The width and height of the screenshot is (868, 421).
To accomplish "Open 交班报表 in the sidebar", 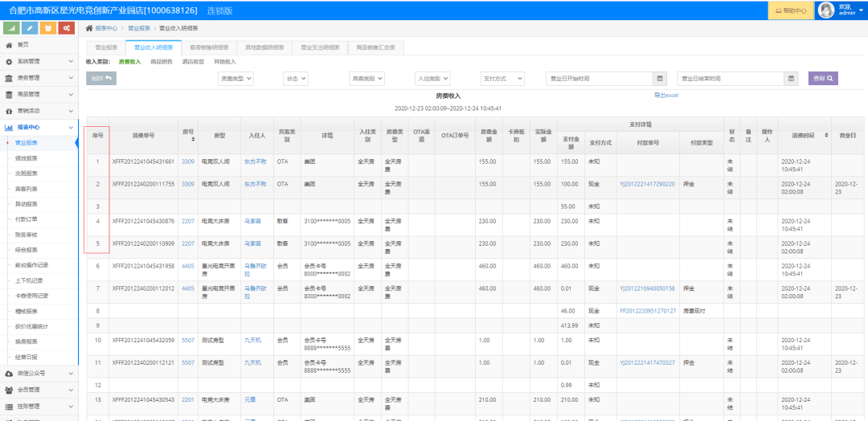I will (26, 174).
